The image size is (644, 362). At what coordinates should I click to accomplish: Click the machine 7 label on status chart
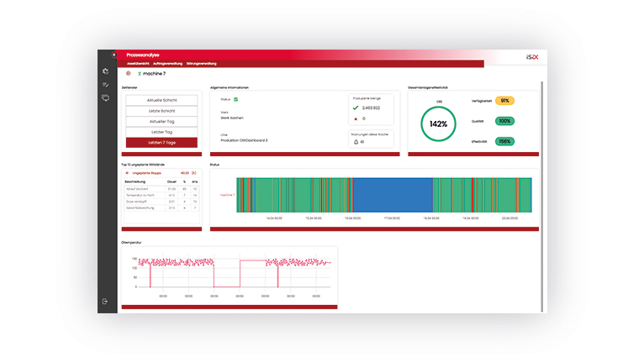pos(227,196)
